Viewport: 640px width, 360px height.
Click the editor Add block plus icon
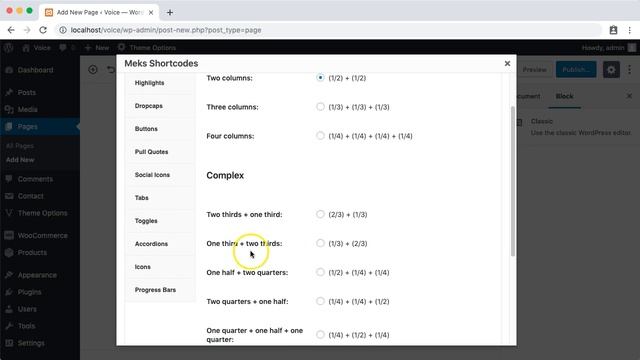click(x=93, y=70)
